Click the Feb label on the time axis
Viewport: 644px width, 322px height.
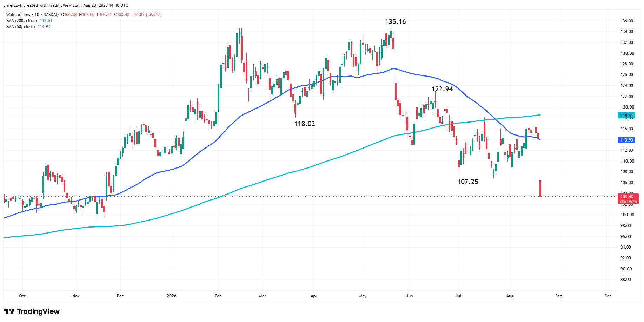tap(218, 296)
